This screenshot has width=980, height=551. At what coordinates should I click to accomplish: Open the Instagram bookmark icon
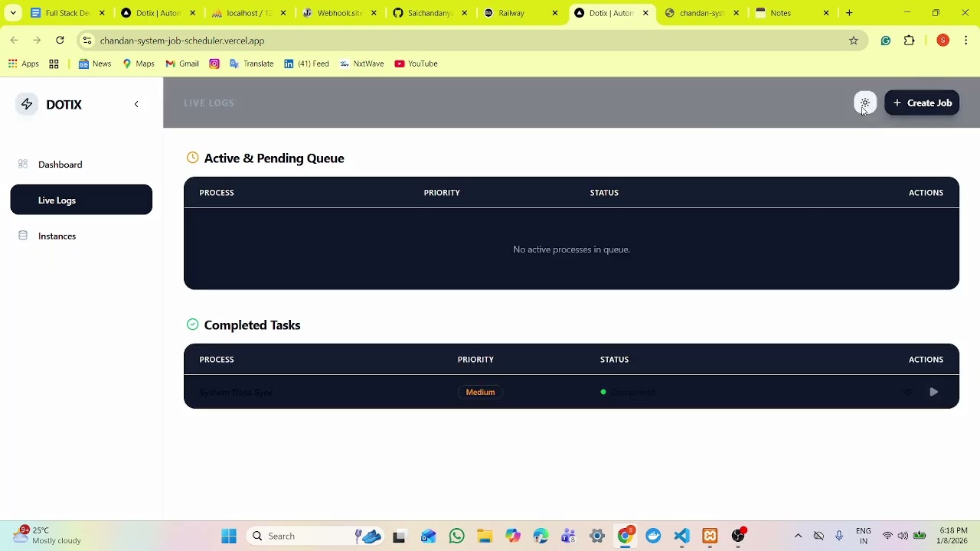[214, 64]
